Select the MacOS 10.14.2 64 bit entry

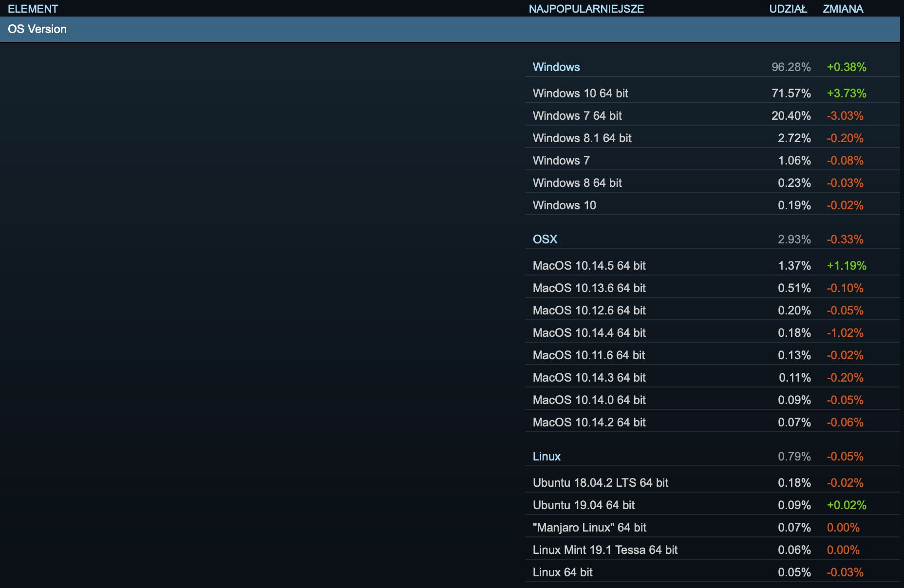[589, 423]
